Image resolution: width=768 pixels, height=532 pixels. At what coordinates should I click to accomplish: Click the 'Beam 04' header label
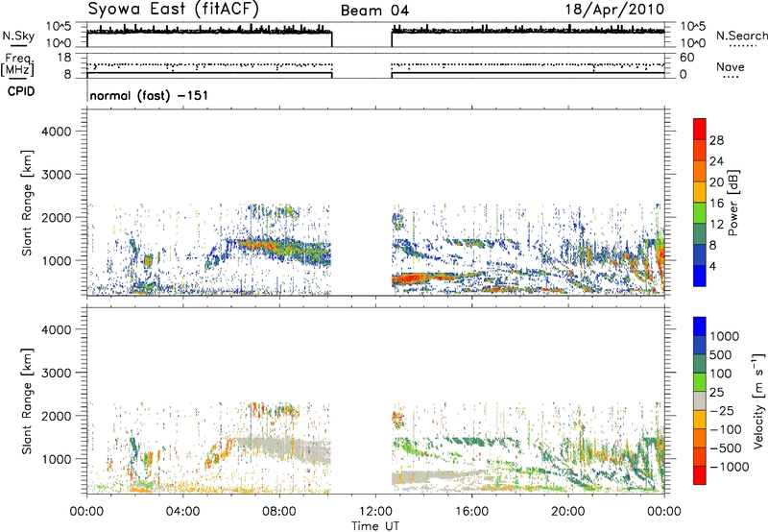[x=374, y=11]
